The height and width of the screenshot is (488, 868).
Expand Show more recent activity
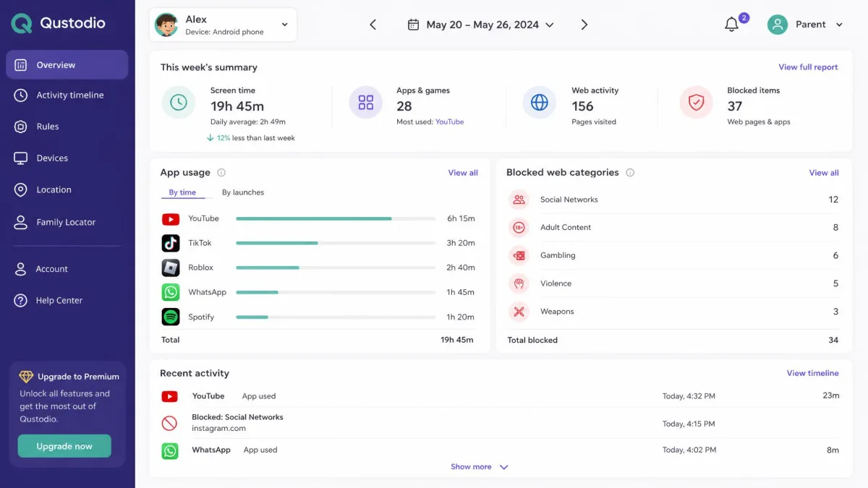[480, 467]
